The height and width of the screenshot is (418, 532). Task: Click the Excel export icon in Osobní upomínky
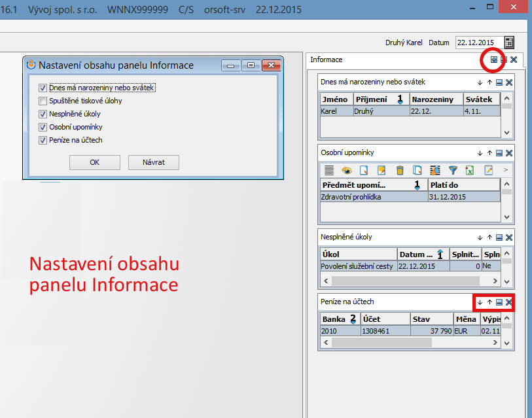[x=469, y=170]
